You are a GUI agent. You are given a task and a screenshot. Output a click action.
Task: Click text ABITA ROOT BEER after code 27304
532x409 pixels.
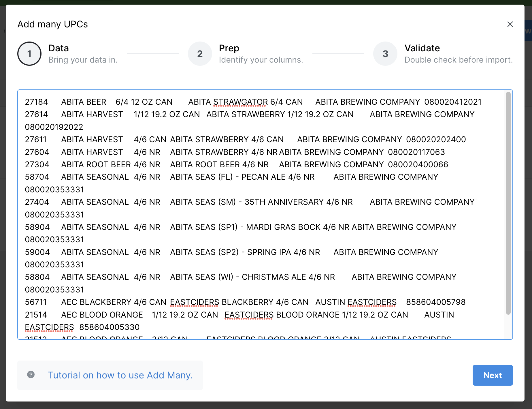click(96, 164)
